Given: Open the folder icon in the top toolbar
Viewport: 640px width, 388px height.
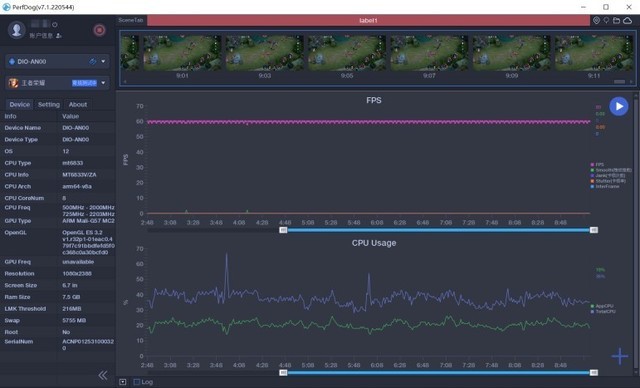Looking at the screenshot, I should point(616,20).
